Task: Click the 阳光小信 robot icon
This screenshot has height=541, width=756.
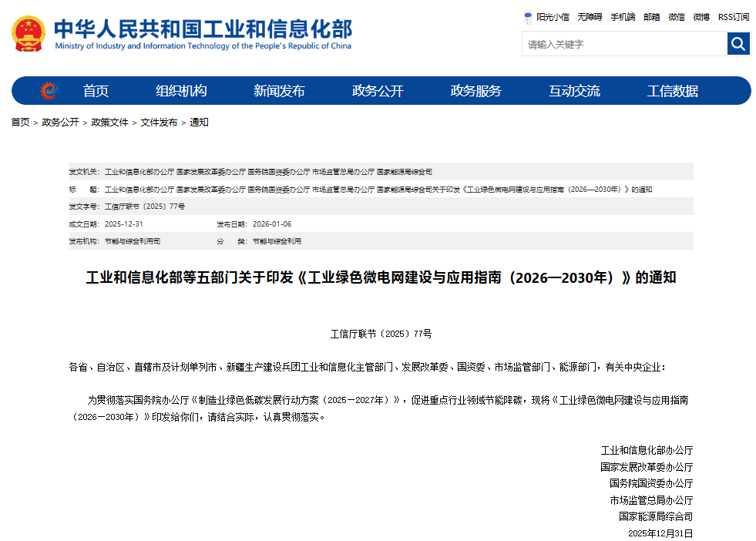Action: pyautogui.click(x=527, y=16)
